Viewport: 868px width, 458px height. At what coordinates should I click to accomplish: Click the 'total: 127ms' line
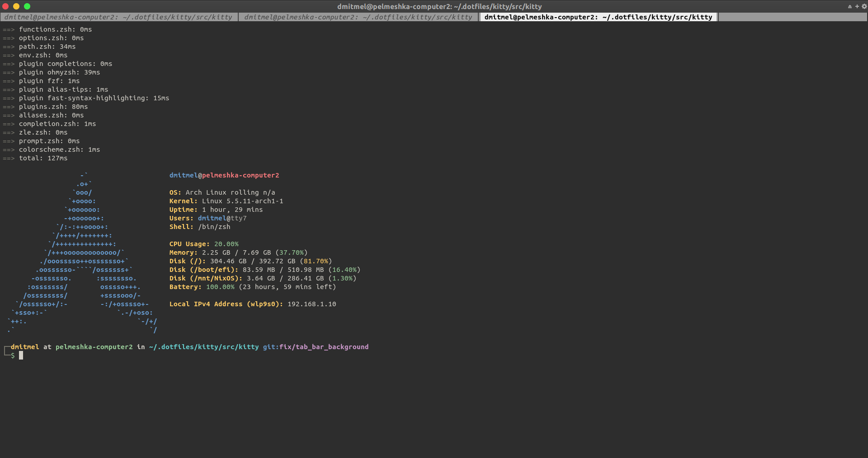click(x=35, y=158)
